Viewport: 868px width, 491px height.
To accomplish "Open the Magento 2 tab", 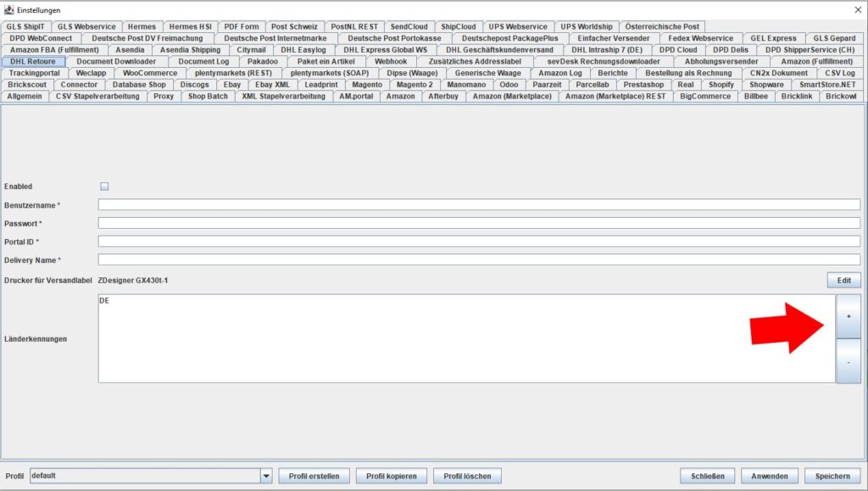I will [x=415, y=85].
